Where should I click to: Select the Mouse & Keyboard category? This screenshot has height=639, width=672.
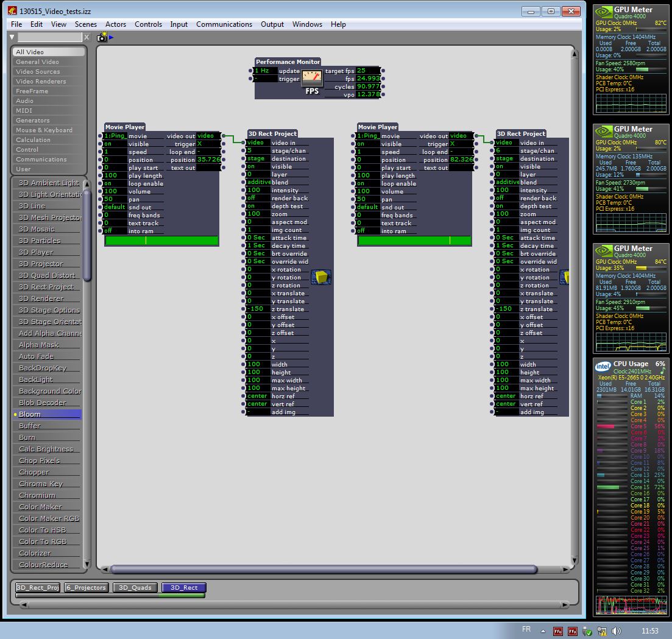pyautogui.click(x=48, y=130)
